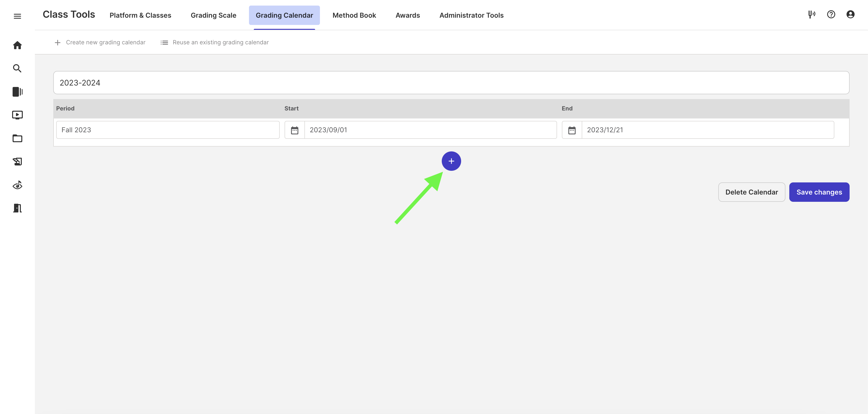Viewport: 868px width, 414px height.
Task: Click the tuning fork icon in header
Action: tap(811, 15)
